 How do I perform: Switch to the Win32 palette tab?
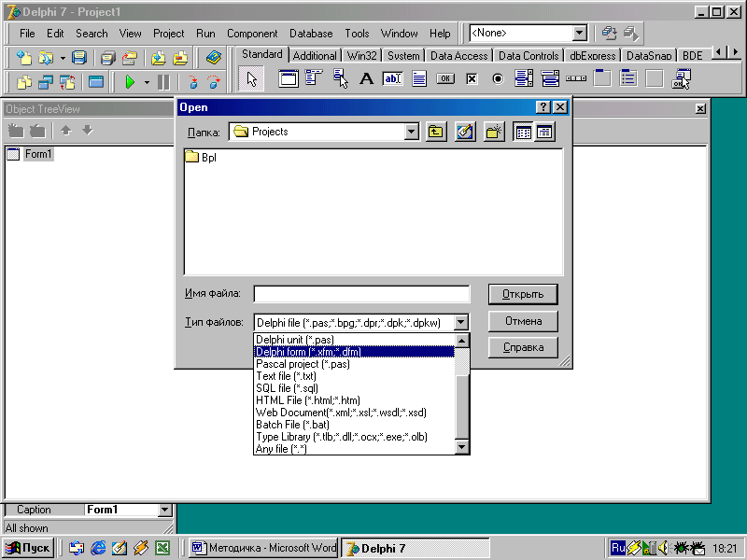[361, 56]
